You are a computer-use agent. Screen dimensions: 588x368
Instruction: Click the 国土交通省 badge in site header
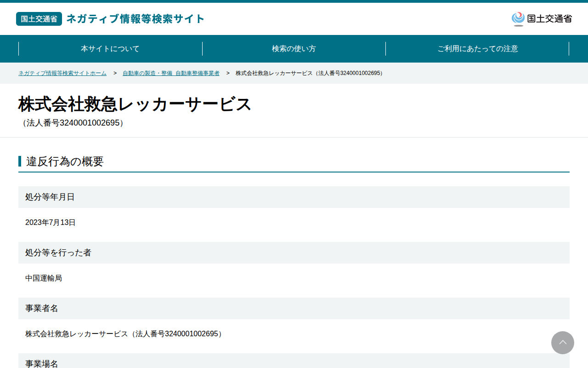pyautogui.click(x=39, y=19)
